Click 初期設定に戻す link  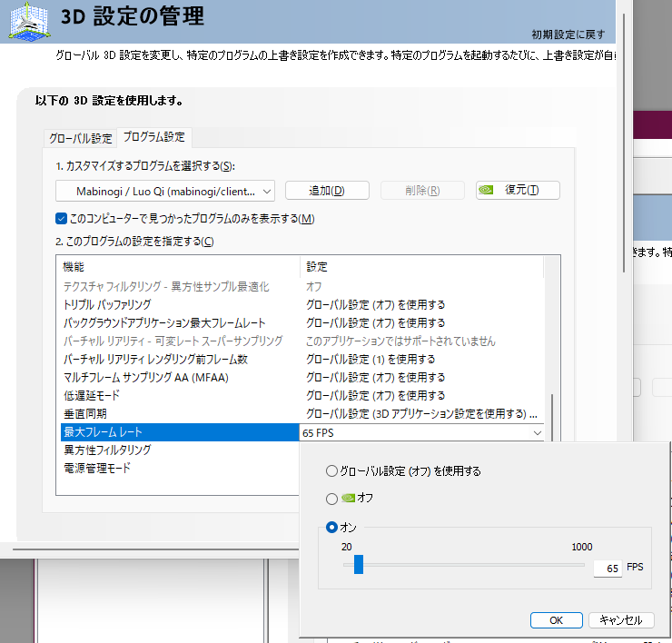pyautogui.click(x=568, y=35)
